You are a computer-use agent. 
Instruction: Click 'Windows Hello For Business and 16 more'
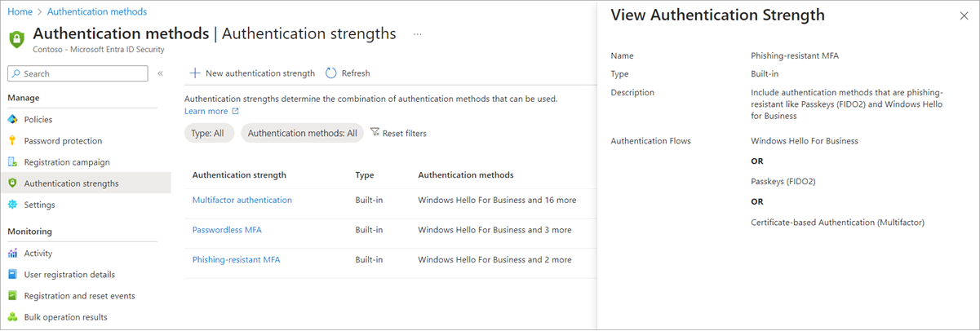click(497, 200)
